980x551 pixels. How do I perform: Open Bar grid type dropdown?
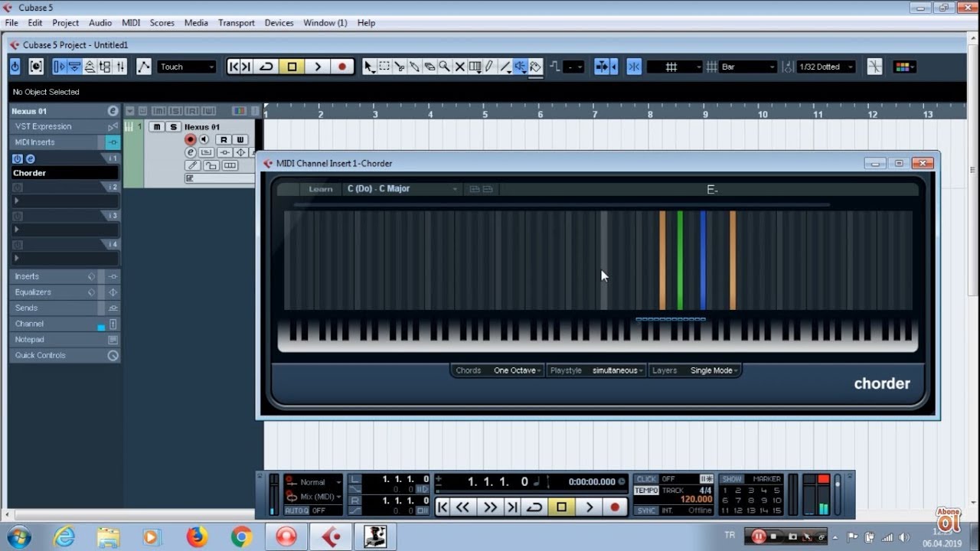coord(749,67)
